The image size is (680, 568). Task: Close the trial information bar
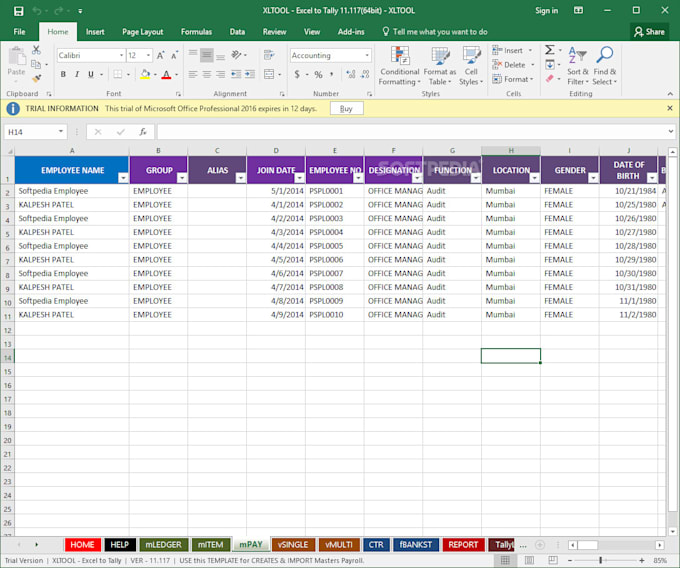(x=670, y=108)
